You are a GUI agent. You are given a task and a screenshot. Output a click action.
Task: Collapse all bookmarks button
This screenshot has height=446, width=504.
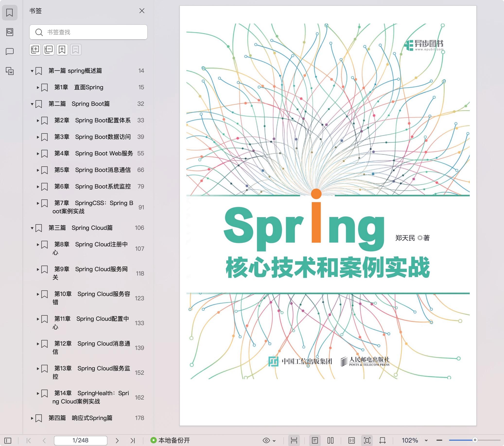click(x=49, y=50)
